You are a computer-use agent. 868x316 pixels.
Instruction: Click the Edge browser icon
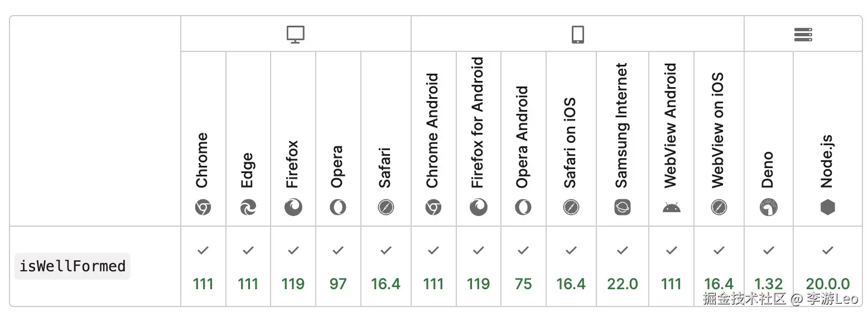tap(248, 208)
